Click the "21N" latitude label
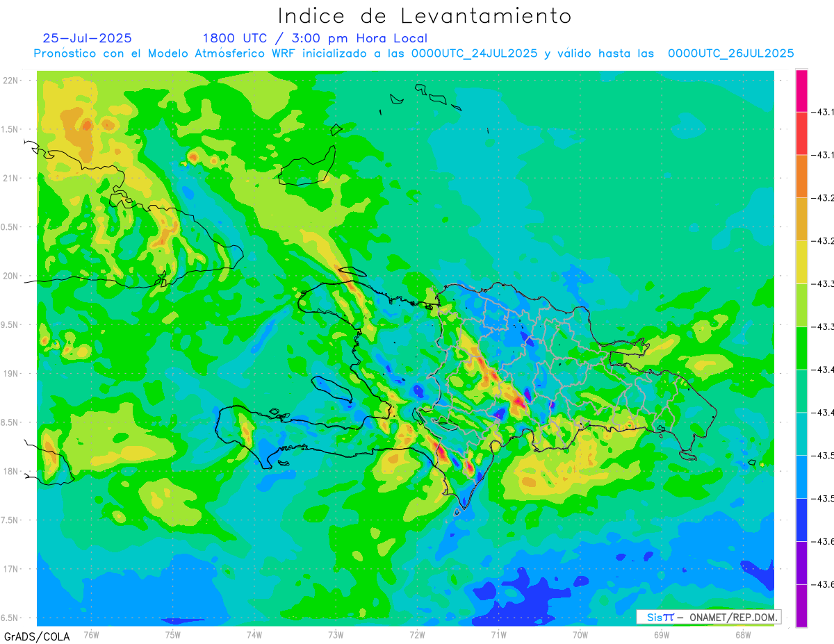The height and width of the screenshot is (644, 834). coord(10,178)
